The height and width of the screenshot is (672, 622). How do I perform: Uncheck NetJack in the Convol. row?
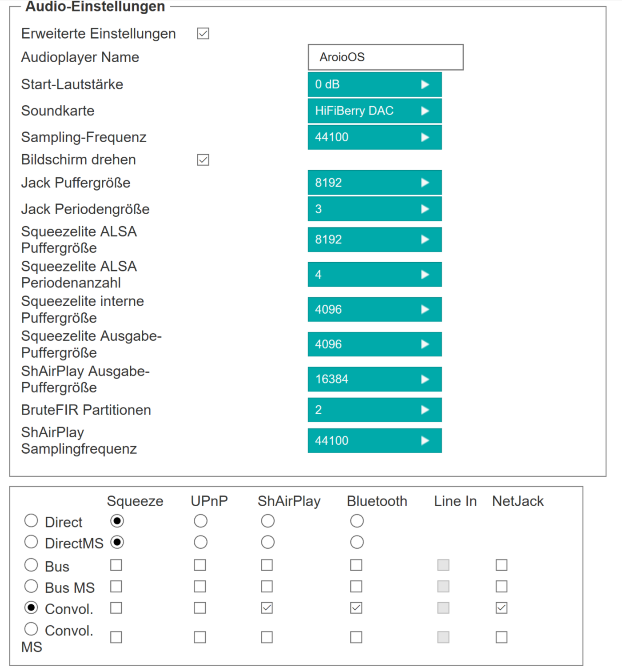(502, 608)
